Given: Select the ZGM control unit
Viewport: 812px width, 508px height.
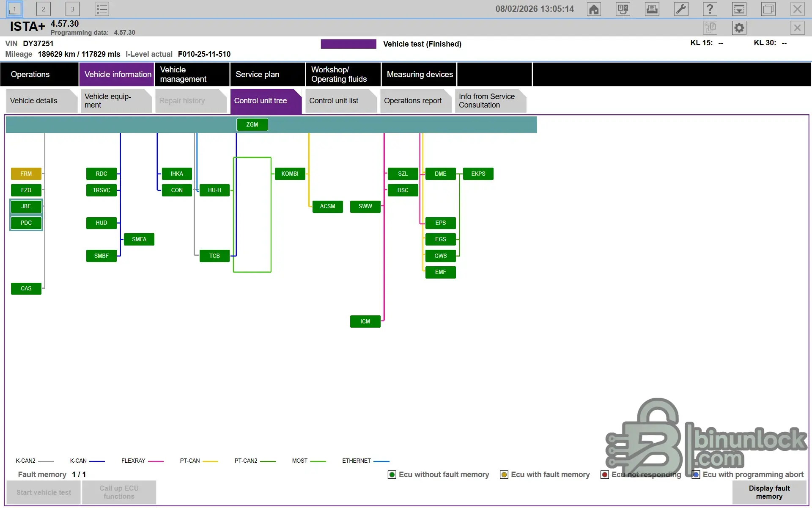Looking at the screenshot, I should point(252,124).
